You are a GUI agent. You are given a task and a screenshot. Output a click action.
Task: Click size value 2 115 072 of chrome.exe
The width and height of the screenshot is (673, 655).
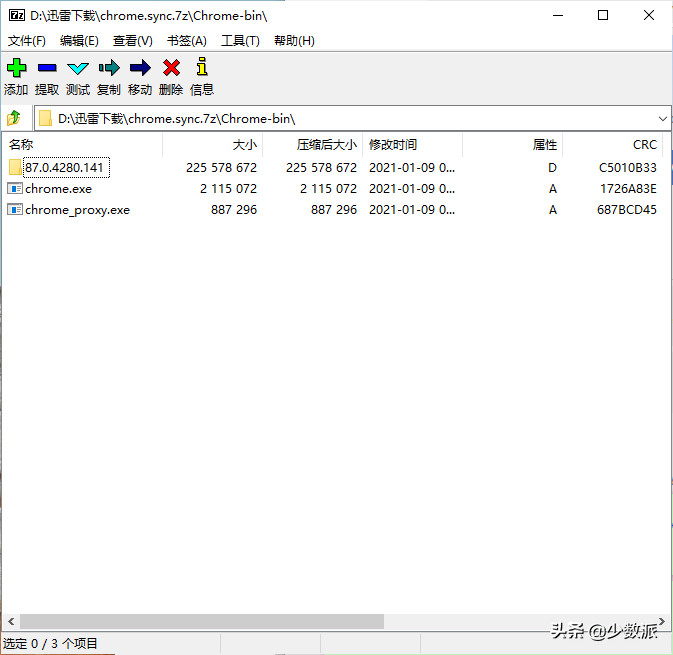click(228, 188)
